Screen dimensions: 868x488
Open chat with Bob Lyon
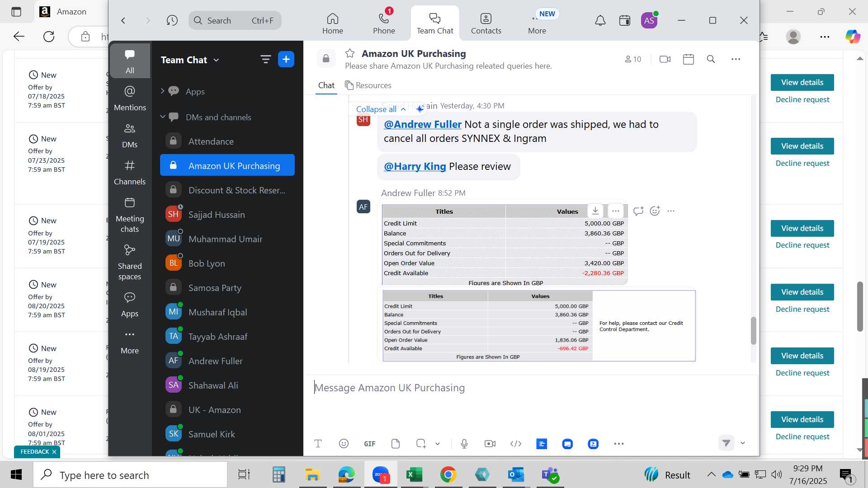227,263
